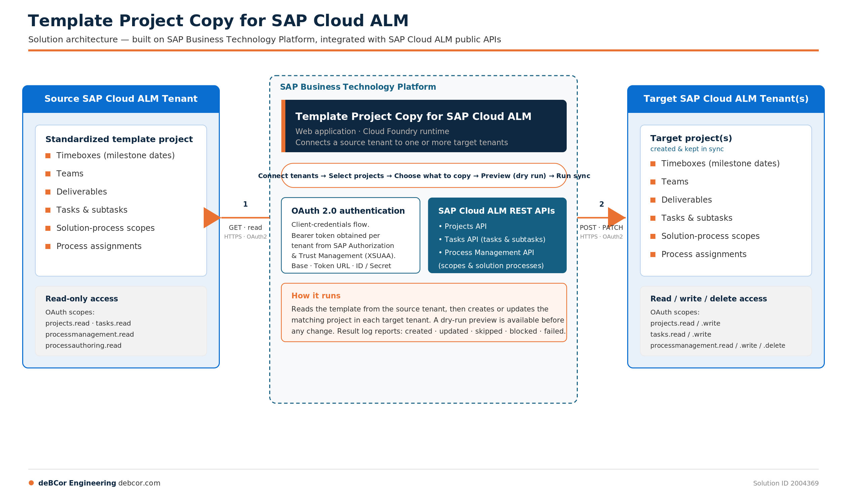Click the "How it runs" heading
847x504 pixels.
316,296
